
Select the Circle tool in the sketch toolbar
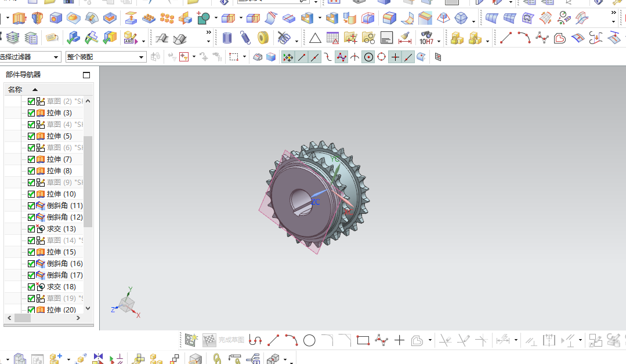coord(309,340)
